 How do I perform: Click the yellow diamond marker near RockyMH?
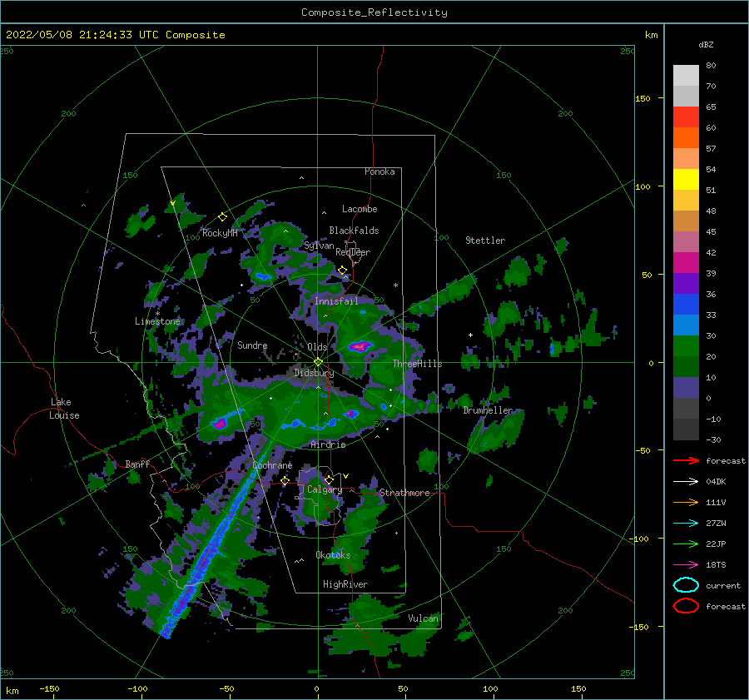tap(222, 217)
